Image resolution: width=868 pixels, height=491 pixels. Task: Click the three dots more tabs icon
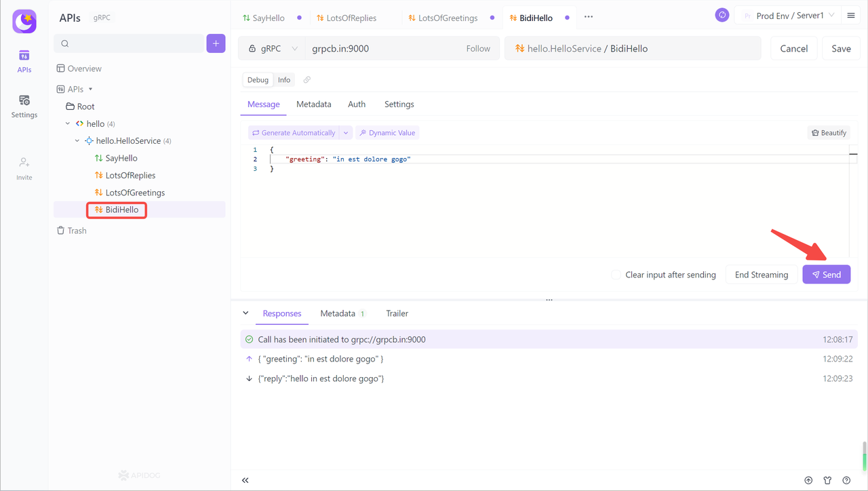589,18
